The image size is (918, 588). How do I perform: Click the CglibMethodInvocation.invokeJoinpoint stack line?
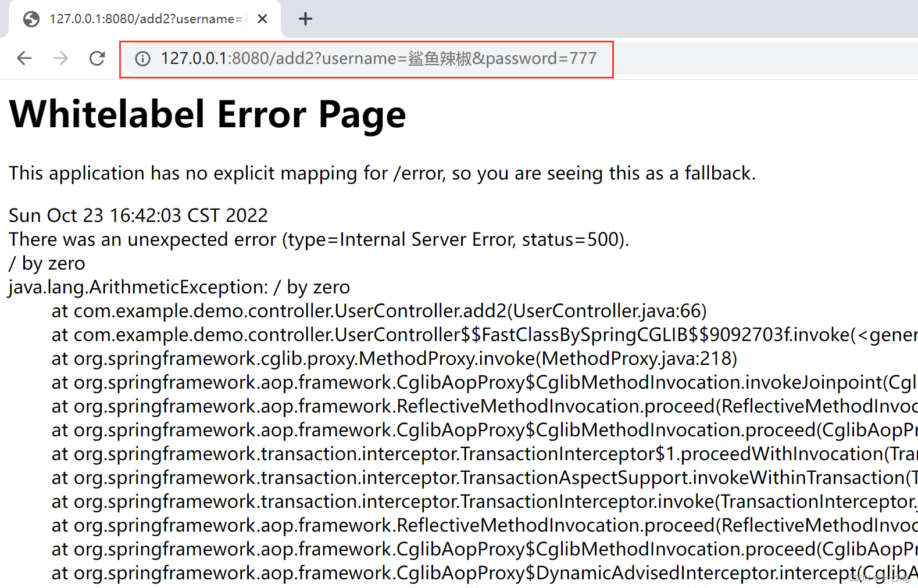[484, 382]
